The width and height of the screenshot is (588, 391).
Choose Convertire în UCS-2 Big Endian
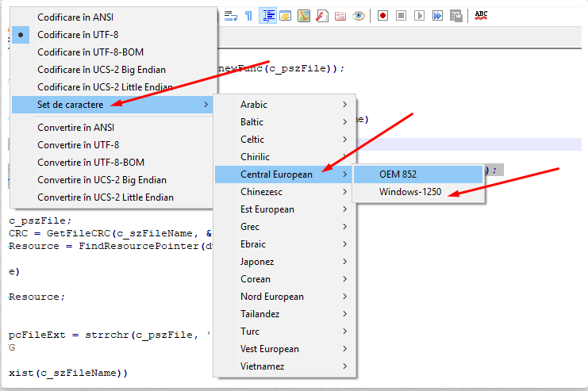click(x=114, y=180)
